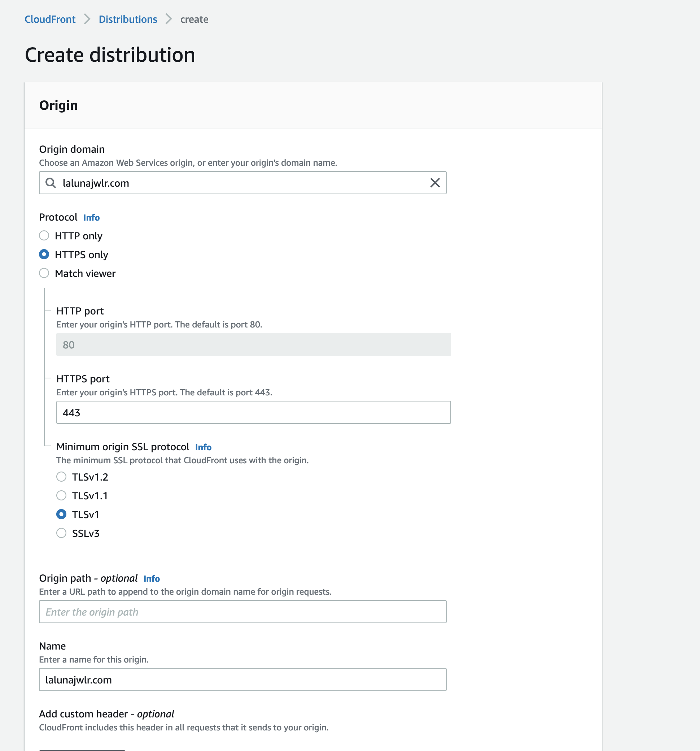Image resolution: width=700 pixels, height=751 pixels.
Task: Select TLSv1.1 minimum SSL protocol option
Action: point(61,496)
